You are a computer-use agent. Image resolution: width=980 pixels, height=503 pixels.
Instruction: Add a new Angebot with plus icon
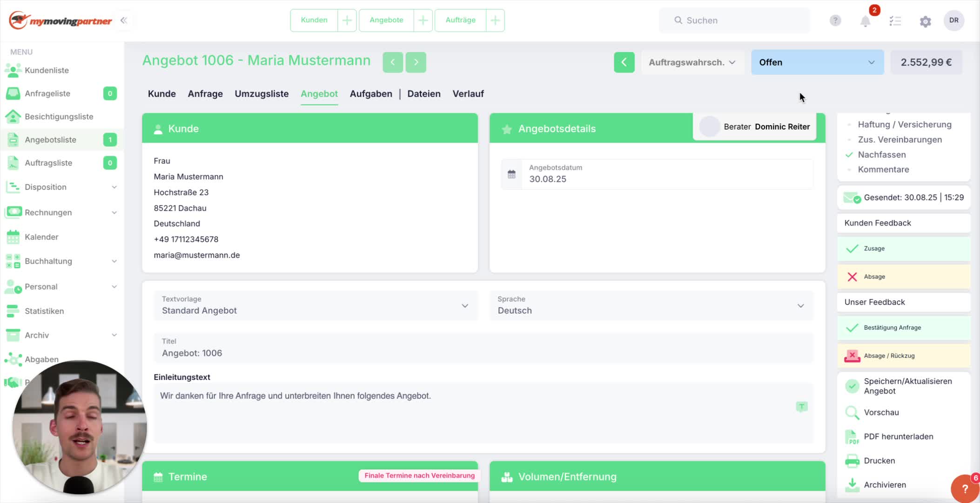point(423,20)
